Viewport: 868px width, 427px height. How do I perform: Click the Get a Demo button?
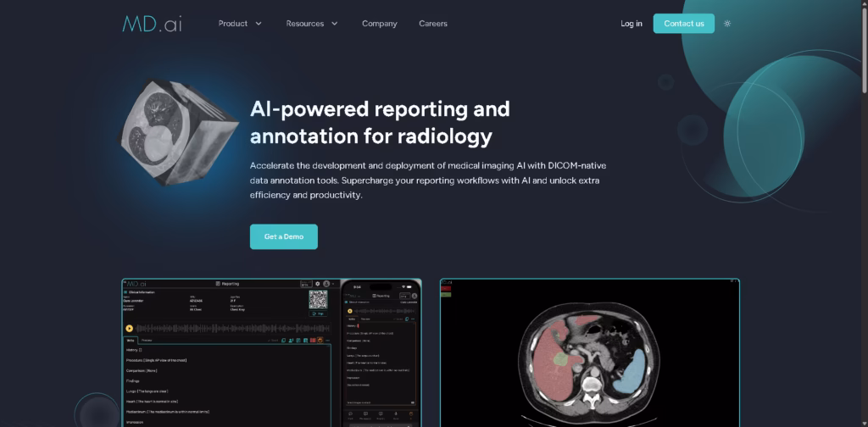(x=283, y=236)
